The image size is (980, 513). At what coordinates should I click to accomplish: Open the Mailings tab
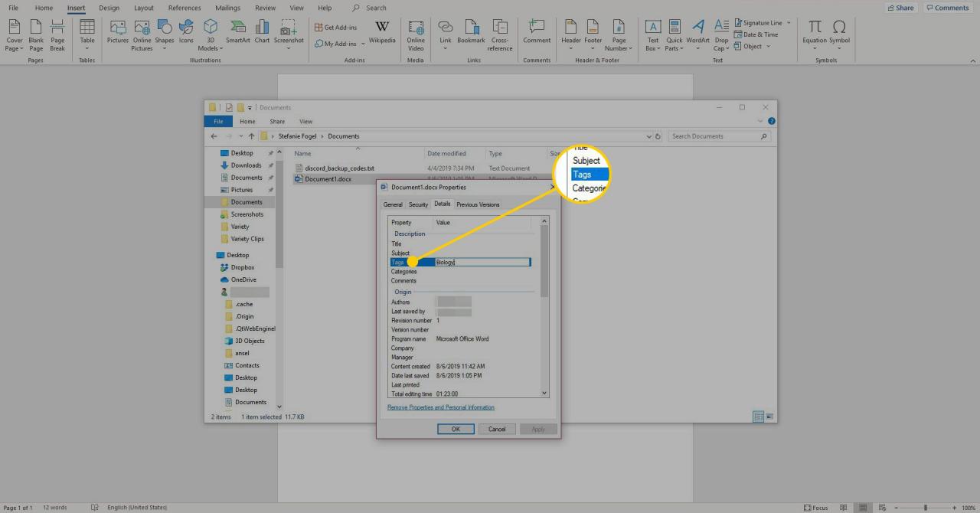(227, 8)
